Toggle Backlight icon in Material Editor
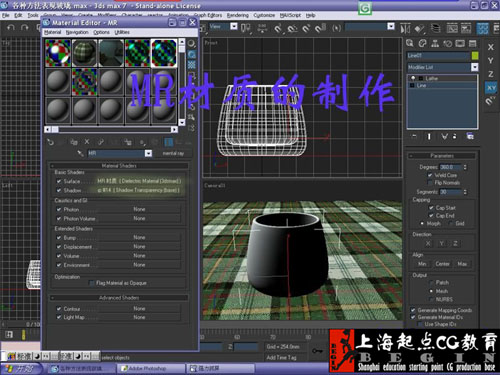This screenshot has height=375, width=500. click(192, 54)
